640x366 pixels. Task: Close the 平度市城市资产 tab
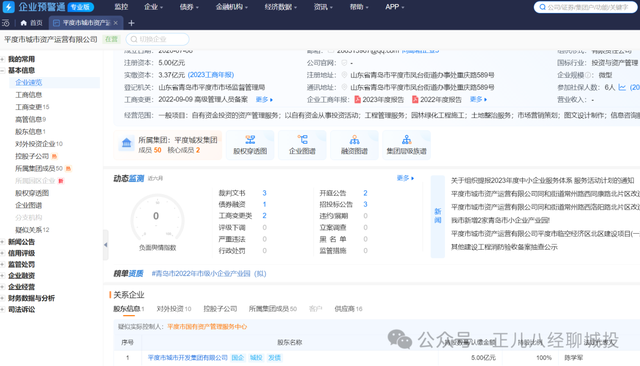116,23
